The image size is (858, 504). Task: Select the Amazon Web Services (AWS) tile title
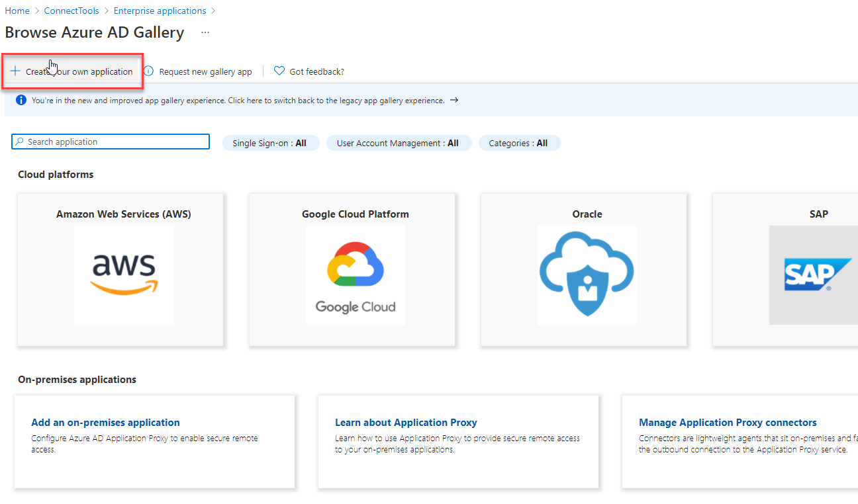coord(124,214)
